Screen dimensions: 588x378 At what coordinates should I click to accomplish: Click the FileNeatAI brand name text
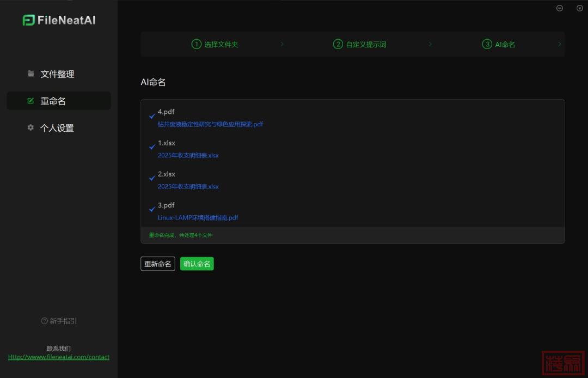66,20
